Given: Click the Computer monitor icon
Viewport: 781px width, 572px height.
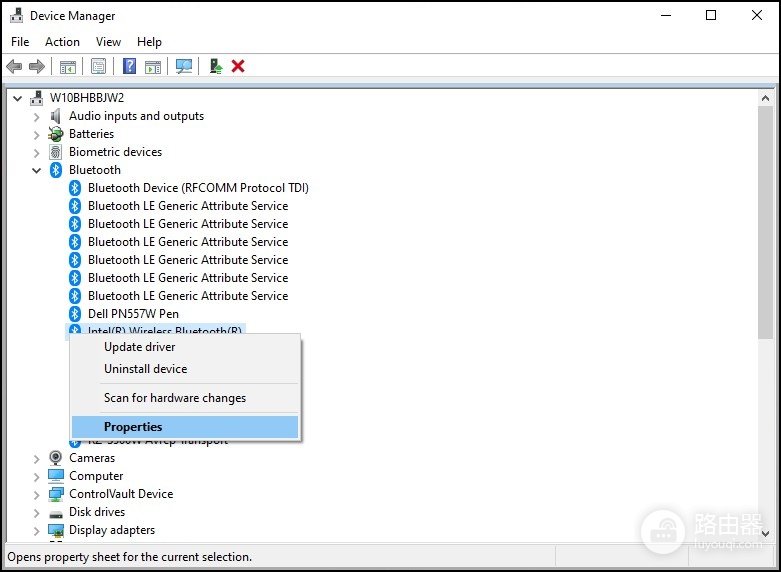Looking at the screenshot, I should 56,476.
